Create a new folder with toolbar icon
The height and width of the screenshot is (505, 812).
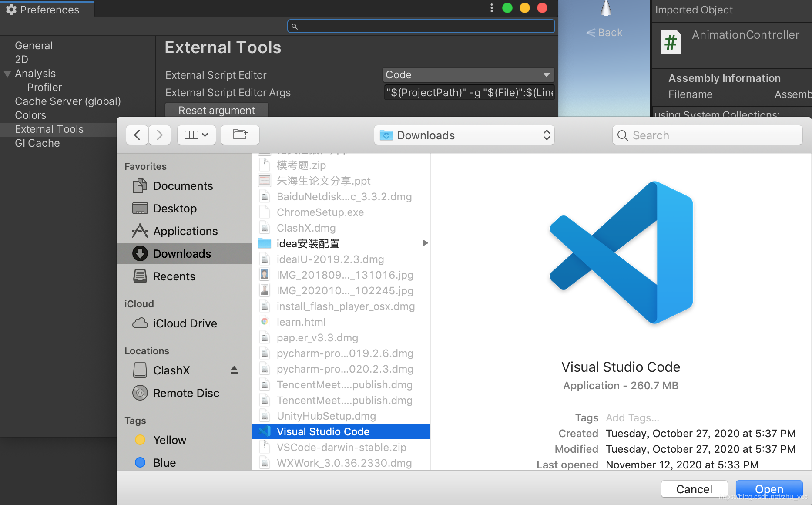click(240, 135)
